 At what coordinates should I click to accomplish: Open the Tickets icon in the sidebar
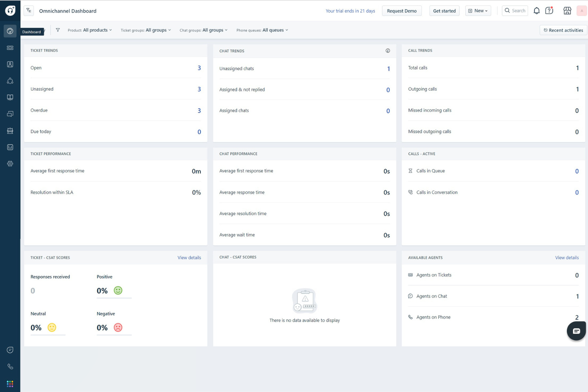tap(10, 48)
